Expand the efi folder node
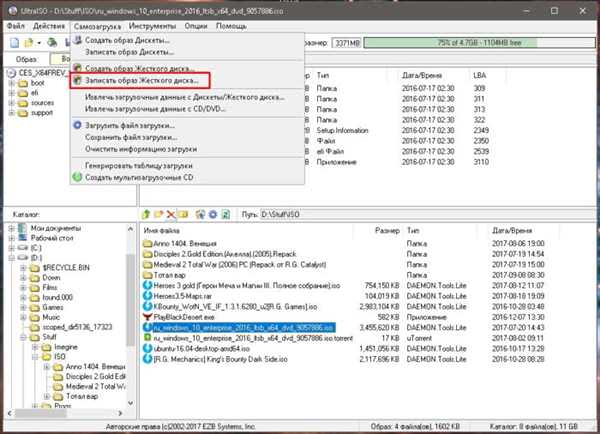The image size is (600, 434). [x=11, y=93]
